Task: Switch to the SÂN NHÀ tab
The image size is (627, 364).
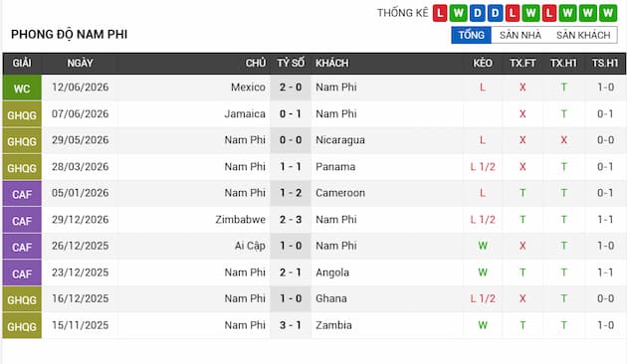Action: click(x=521, y=35)
